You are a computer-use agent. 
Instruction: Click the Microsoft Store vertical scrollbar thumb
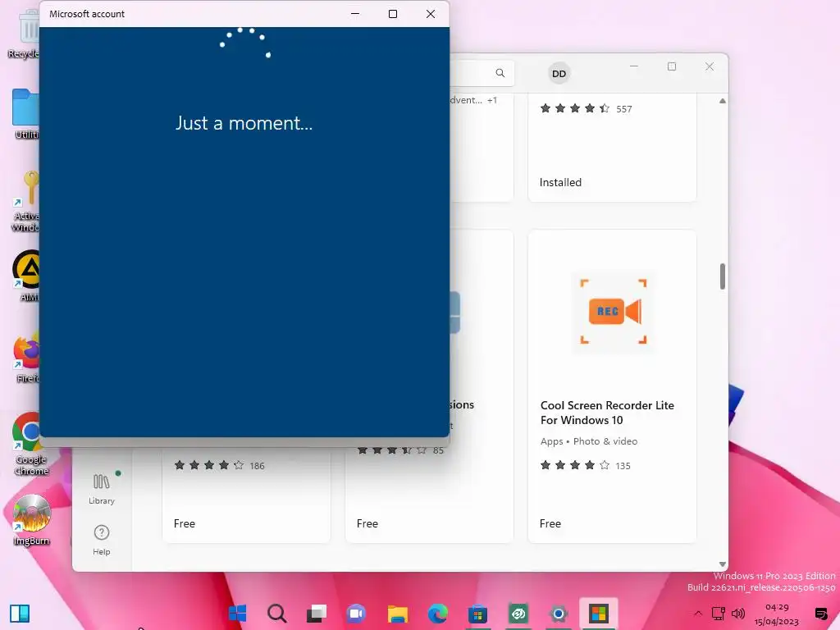722,276
